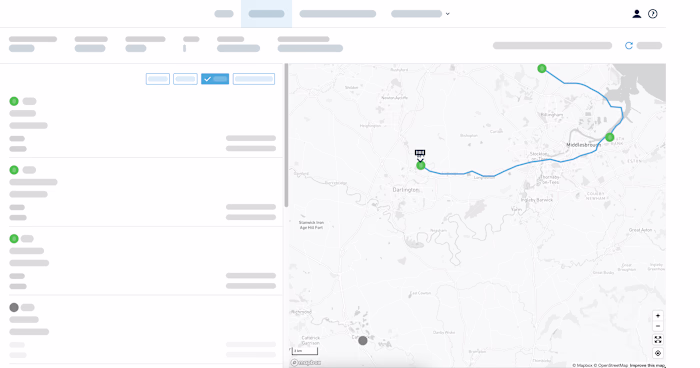Open the help question mark icon
700x368 pixels.
pyautogui.click(x=653, y=14)
